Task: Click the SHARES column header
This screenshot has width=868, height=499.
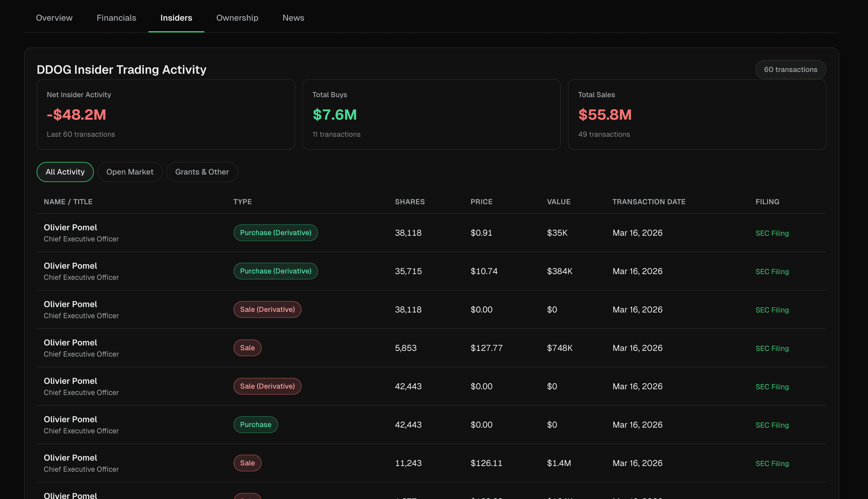Action: 410,202
